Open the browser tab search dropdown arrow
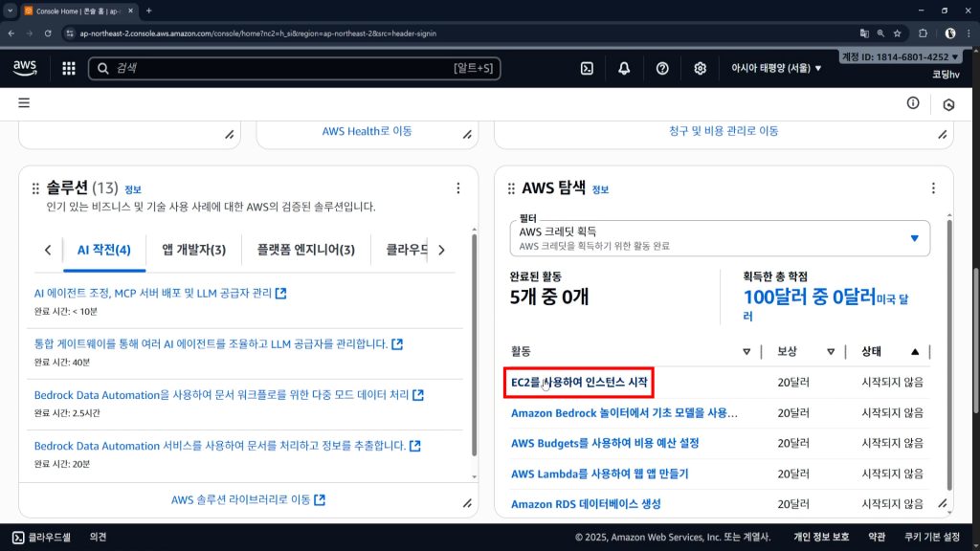 [x=10, y=11]
